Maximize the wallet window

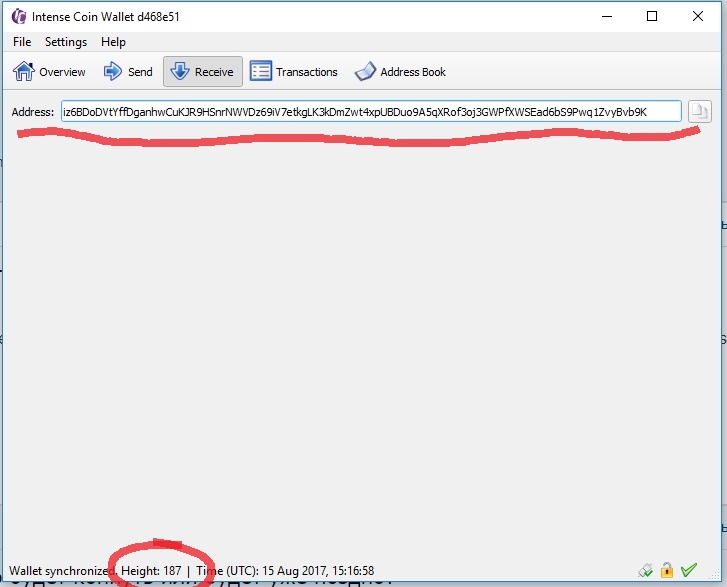(652, 16)
